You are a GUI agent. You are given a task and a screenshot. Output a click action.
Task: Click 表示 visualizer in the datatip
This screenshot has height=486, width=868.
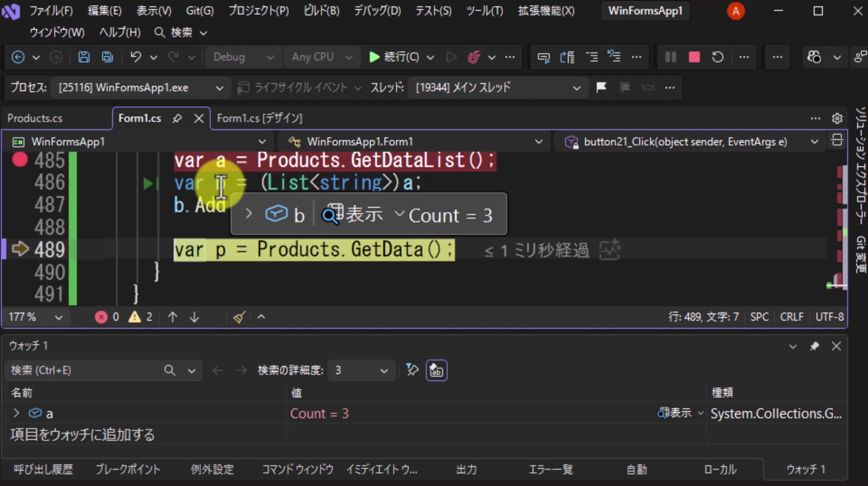point(353,215)
